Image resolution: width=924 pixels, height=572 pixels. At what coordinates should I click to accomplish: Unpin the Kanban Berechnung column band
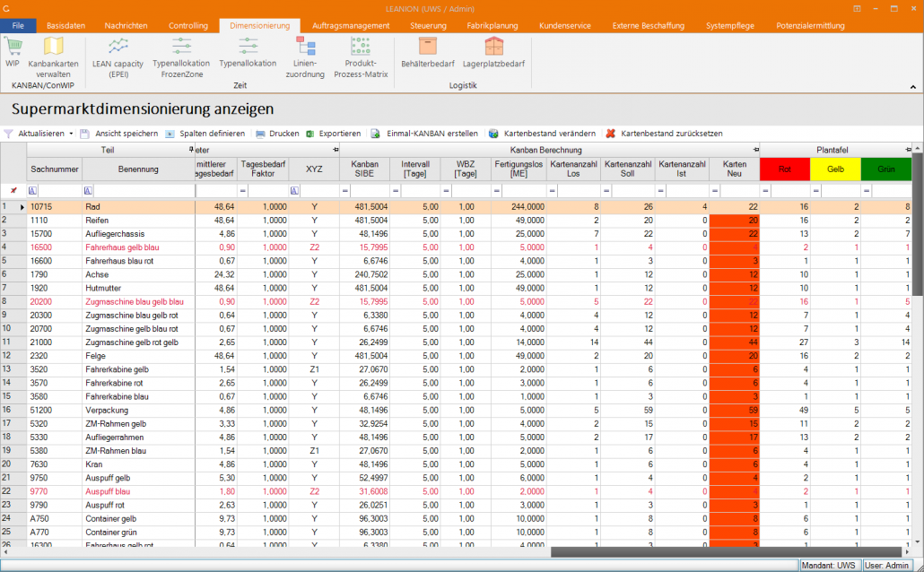pos(756,150)
